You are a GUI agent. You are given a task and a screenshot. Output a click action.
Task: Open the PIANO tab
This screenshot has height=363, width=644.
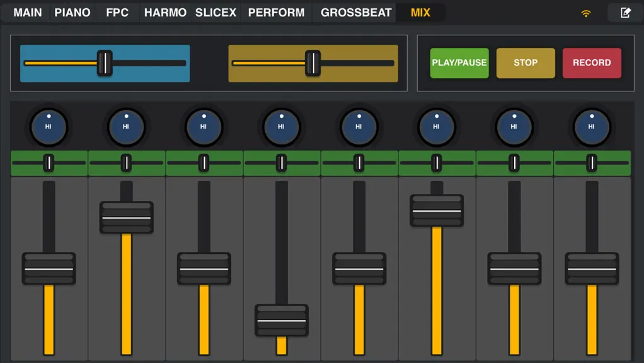pos(72,13)
